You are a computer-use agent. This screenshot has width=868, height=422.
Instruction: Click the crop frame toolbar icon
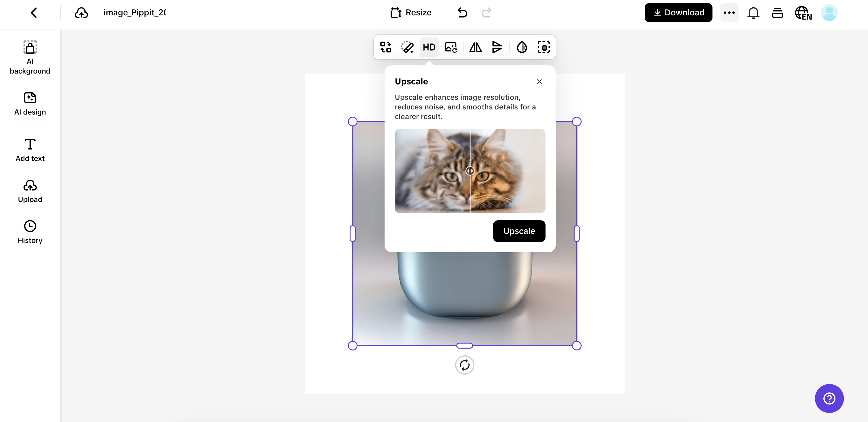(543, 47)
